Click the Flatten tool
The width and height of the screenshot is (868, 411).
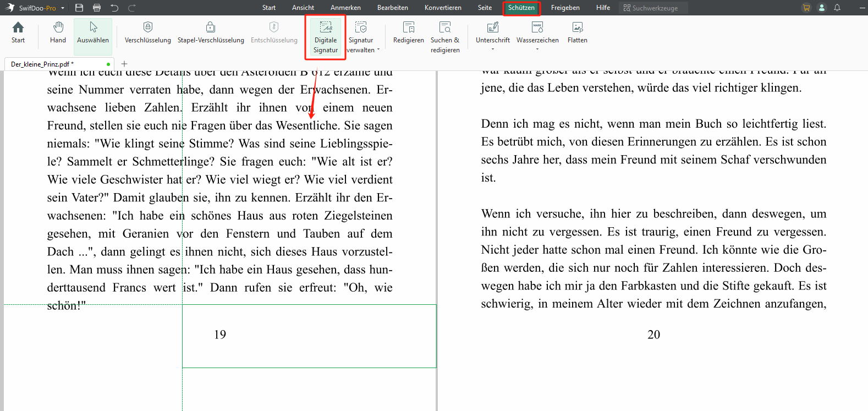pos(578,33)
